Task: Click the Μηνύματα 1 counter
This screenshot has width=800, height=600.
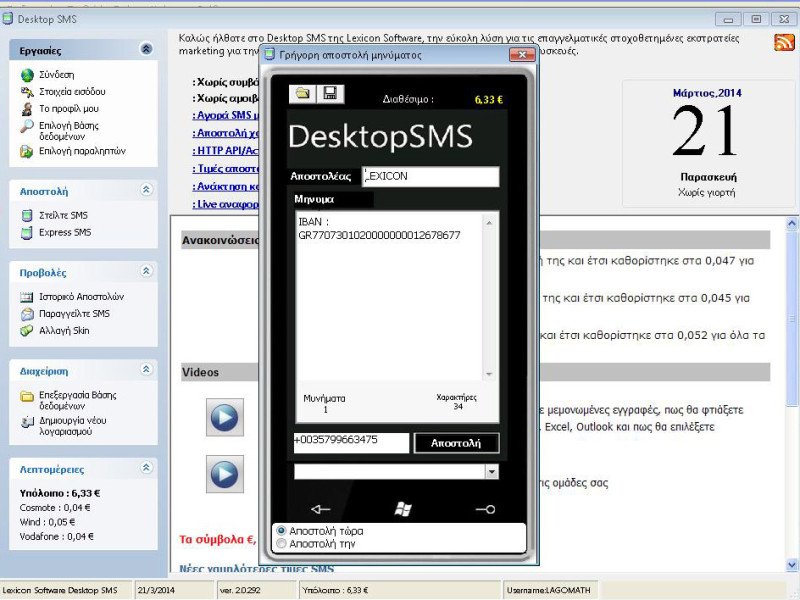Action: (324, 404)
